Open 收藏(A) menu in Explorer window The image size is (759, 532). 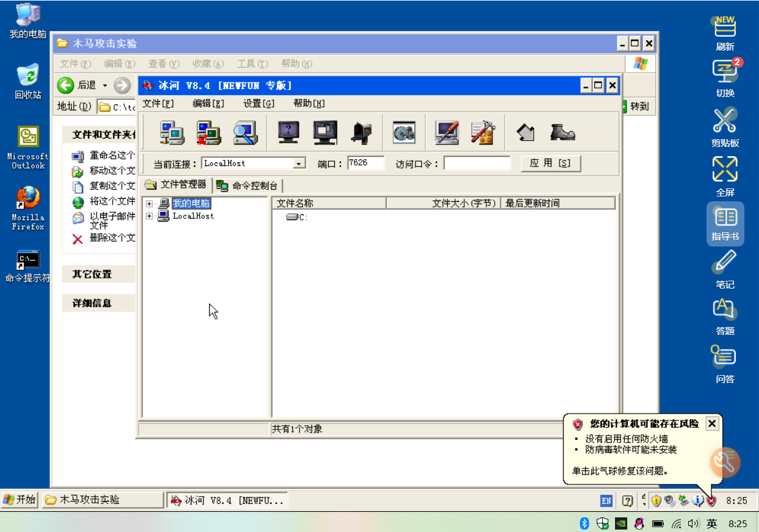208,64
